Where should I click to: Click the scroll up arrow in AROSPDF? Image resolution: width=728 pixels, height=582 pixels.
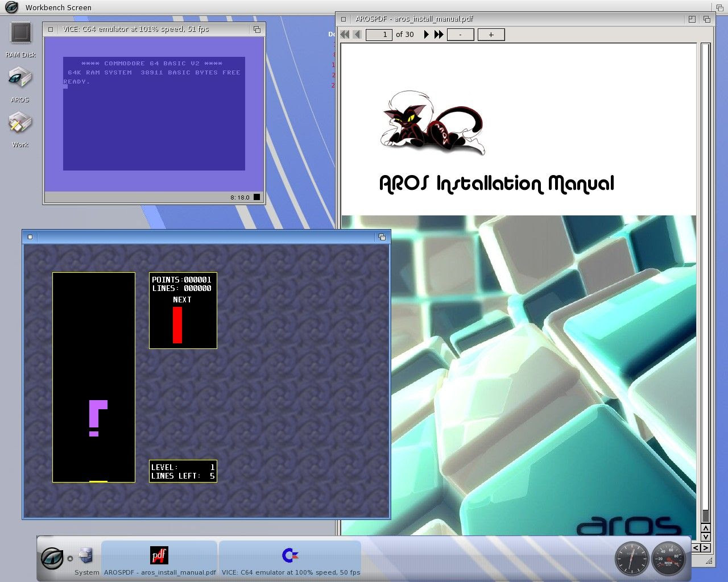click(705, 529)
